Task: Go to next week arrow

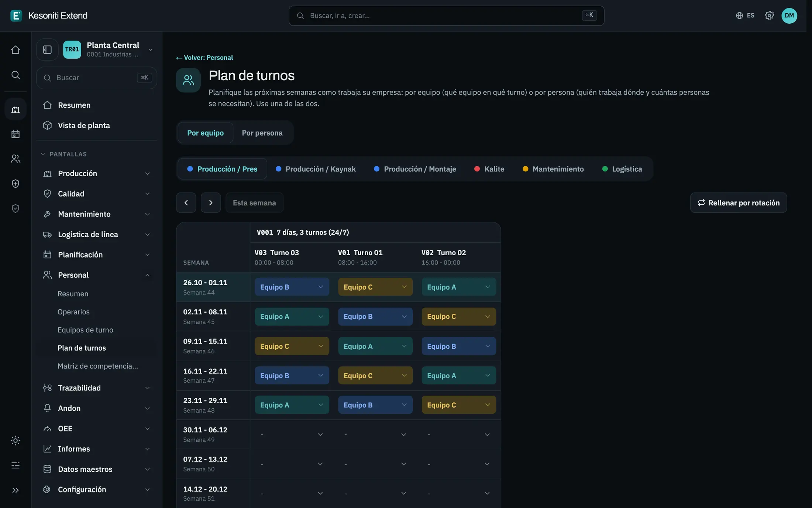Action: pos(211,202)
